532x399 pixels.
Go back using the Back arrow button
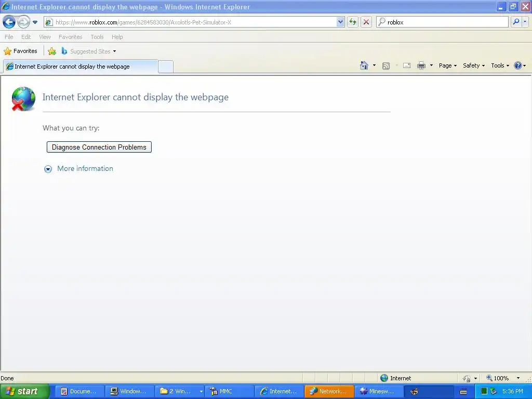click(x=9, y=22)
